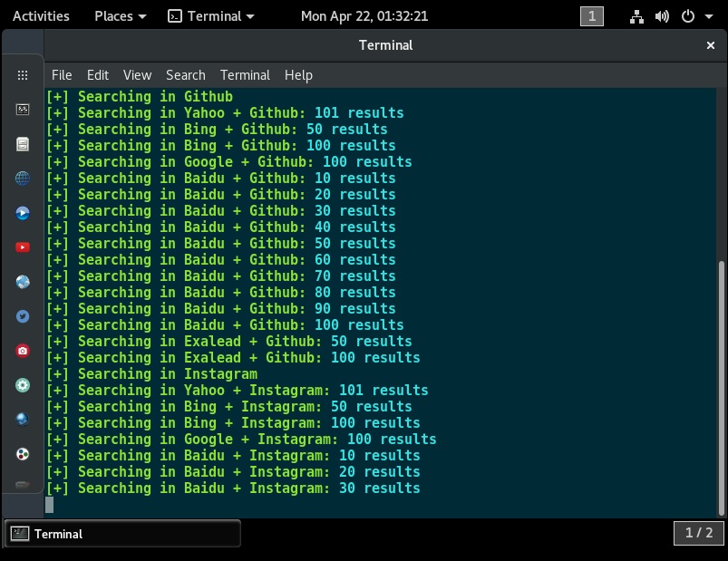Screen dimensions: 728x561
Task: Click the Terminal button in the bottom taskbar
Action: coord(122,533)
